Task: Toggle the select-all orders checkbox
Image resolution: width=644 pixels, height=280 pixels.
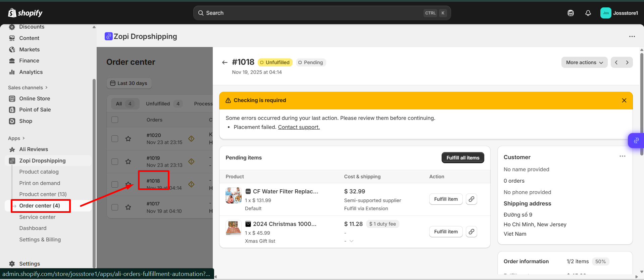Action: pos(115,120)
